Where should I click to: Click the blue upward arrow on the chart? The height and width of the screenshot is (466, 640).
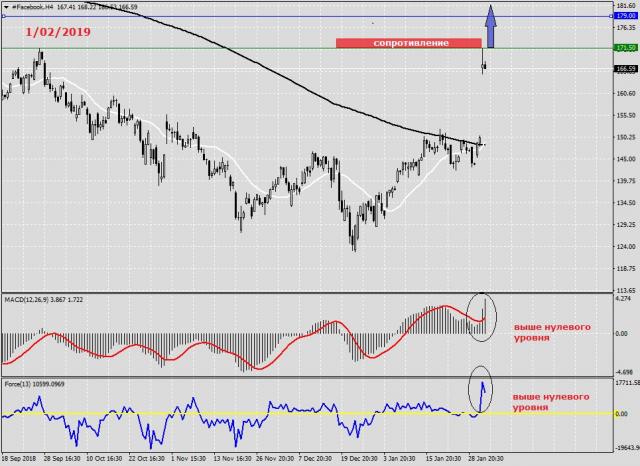pyautogui.click(x=490, y=26)
